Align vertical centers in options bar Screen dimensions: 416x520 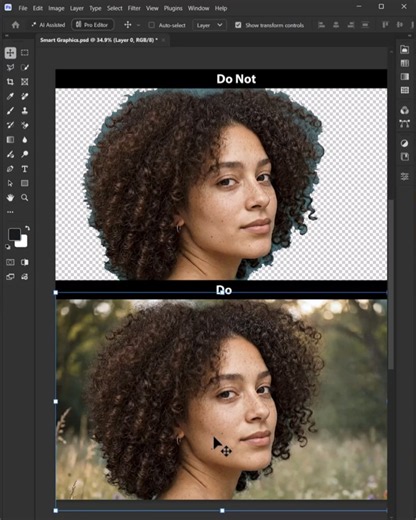[x=400, y=25]
